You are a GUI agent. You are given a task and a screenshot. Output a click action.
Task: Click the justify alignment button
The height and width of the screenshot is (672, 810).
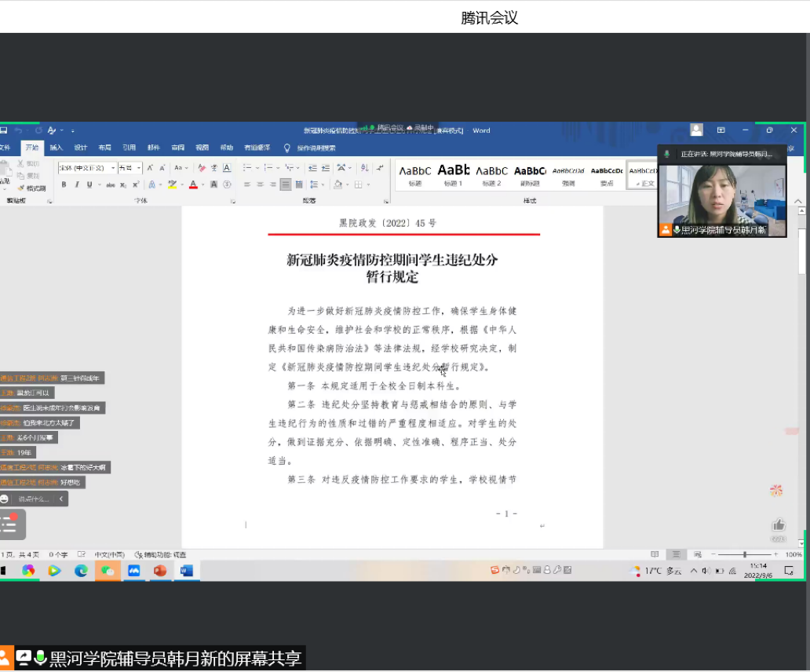pos(285,185)
